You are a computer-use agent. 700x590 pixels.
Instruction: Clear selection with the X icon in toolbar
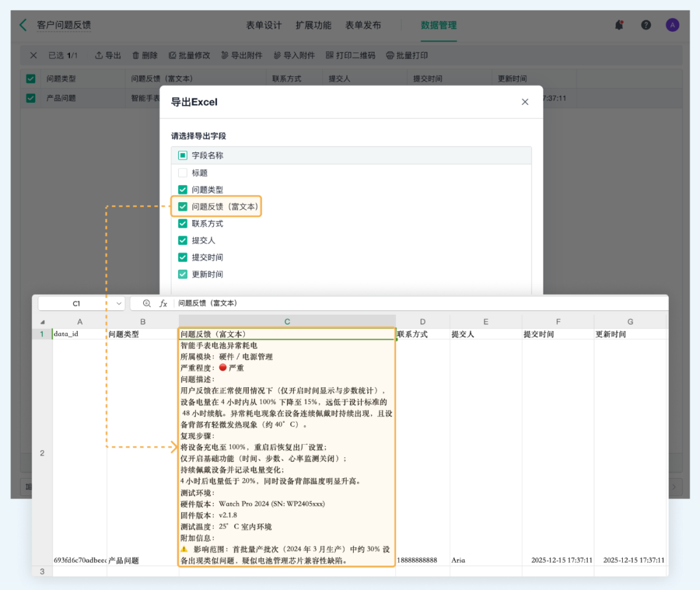[34, 55]
